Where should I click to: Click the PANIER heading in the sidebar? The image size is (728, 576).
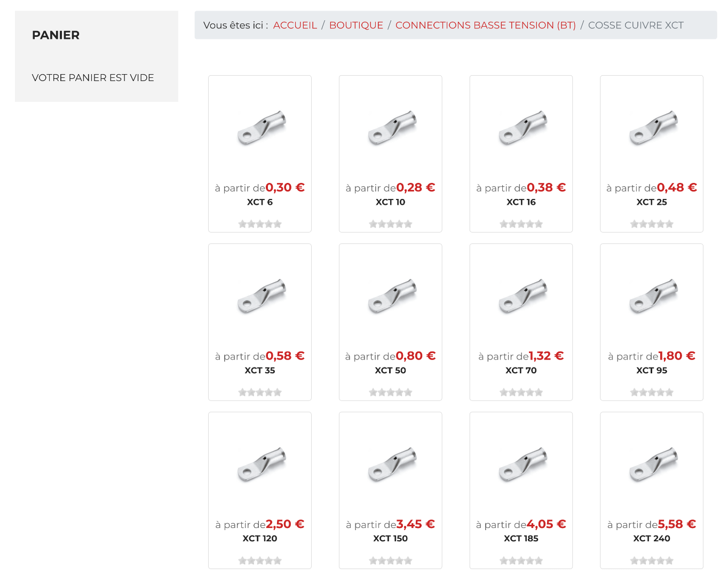(x=56, y=35)
